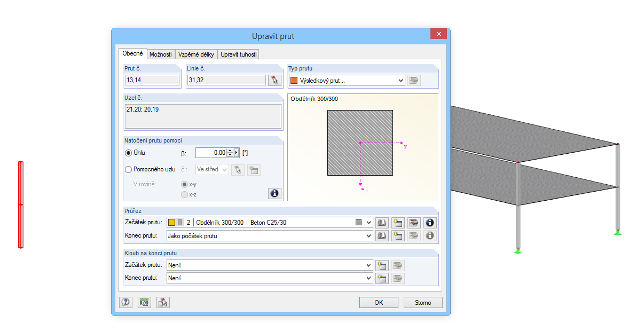Click gray material swatch beside Beton C25/30

coord(358,222)
